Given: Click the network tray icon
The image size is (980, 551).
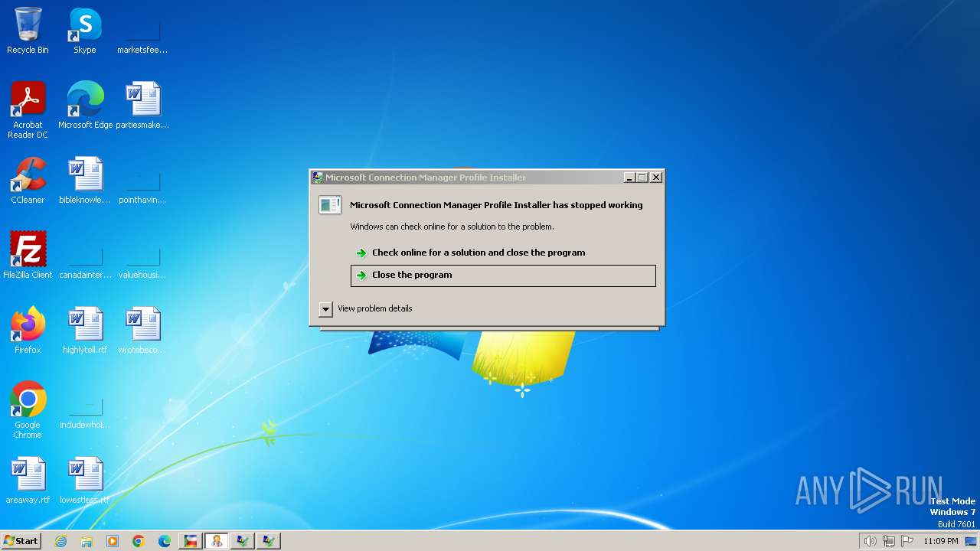Looking at the screenshot, I should (889, 541).
